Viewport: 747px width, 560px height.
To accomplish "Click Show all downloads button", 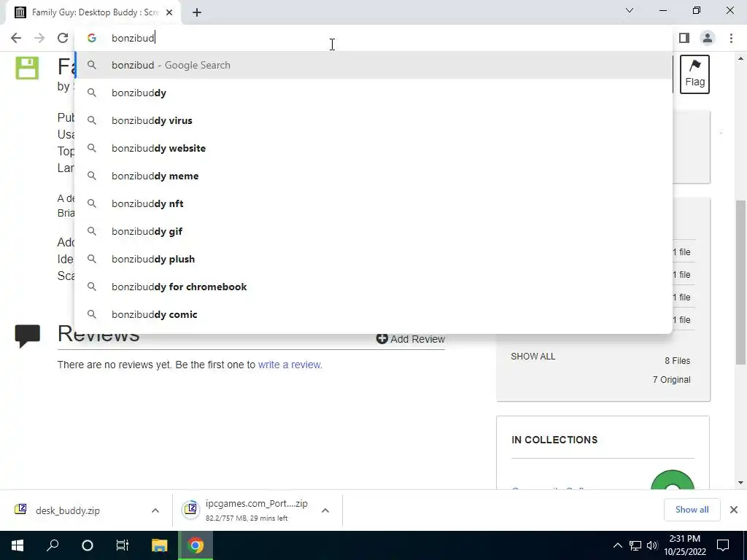I will click(x=692, y=510).
